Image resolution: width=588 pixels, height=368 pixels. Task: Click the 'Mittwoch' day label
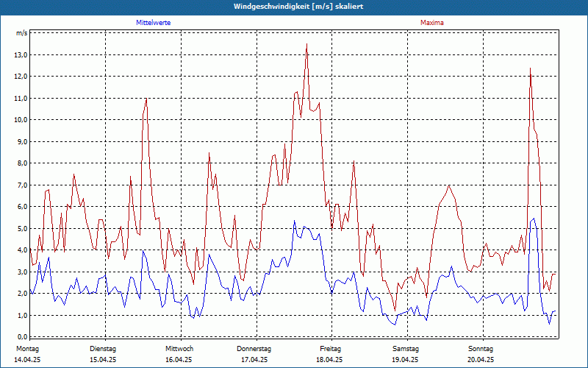pos(179,349)
